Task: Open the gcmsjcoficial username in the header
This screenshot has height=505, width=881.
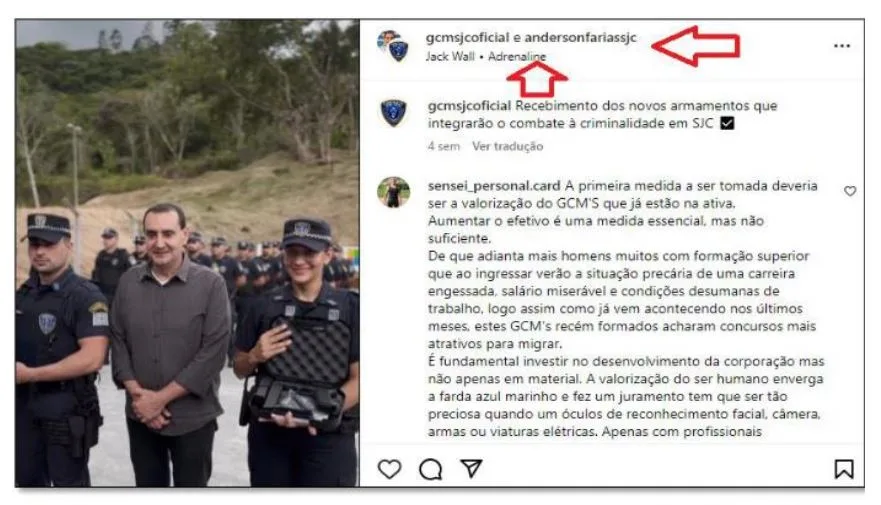Action: tap(467, 38)
